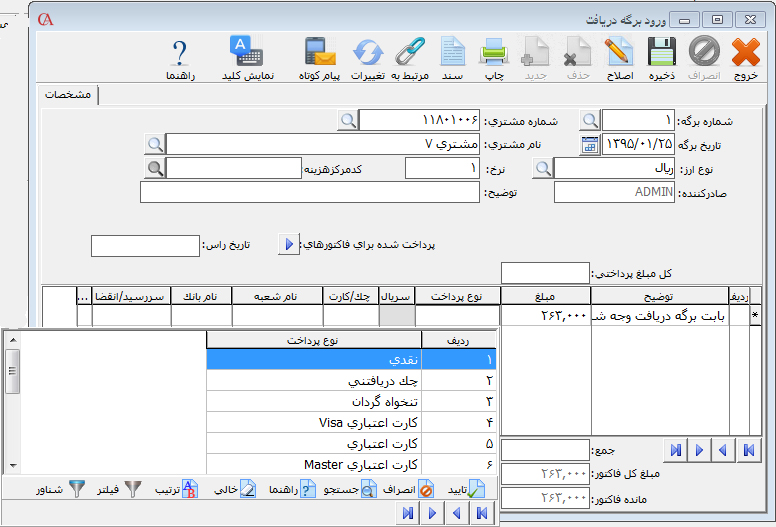
Task: Expand the پرداخت شده برای فاکتورهای arrow button
Action: (289, 244)
